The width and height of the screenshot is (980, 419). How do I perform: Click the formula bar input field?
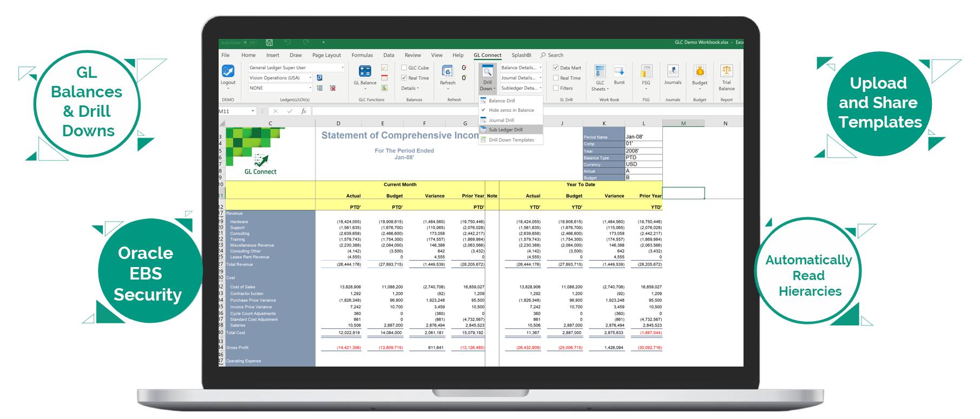coord(528,111)
